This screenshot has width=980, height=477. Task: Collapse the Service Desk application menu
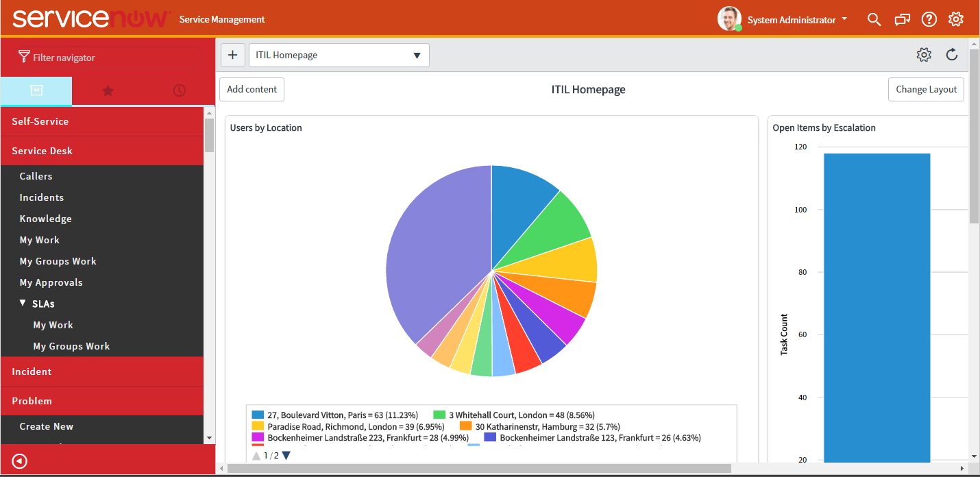pyautogui.click(x=101, y=151)
